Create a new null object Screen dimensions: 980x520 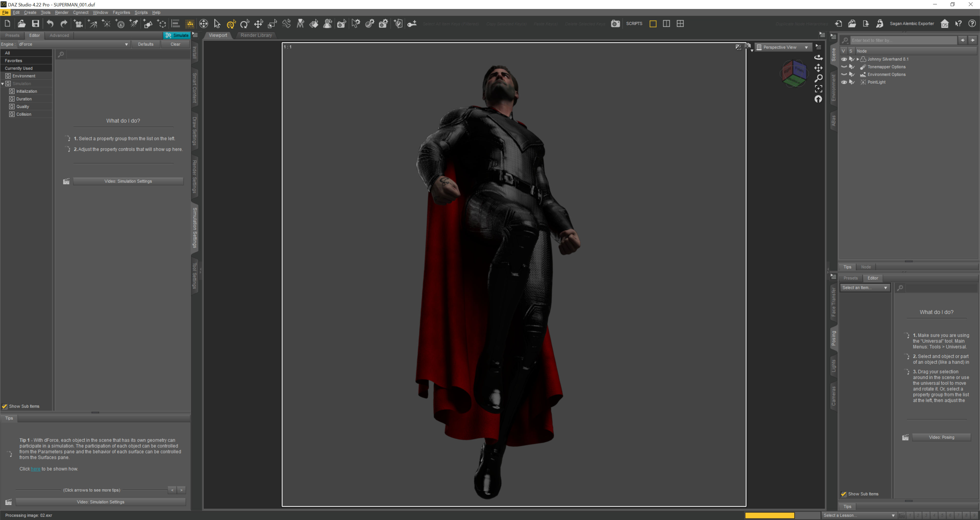162,23
